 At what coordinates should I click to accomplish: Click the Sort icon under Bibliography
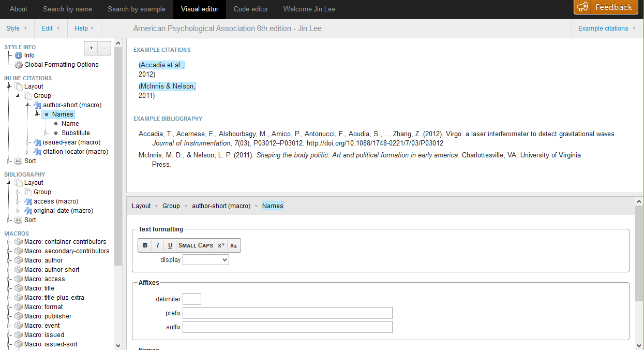pos(19,220)
